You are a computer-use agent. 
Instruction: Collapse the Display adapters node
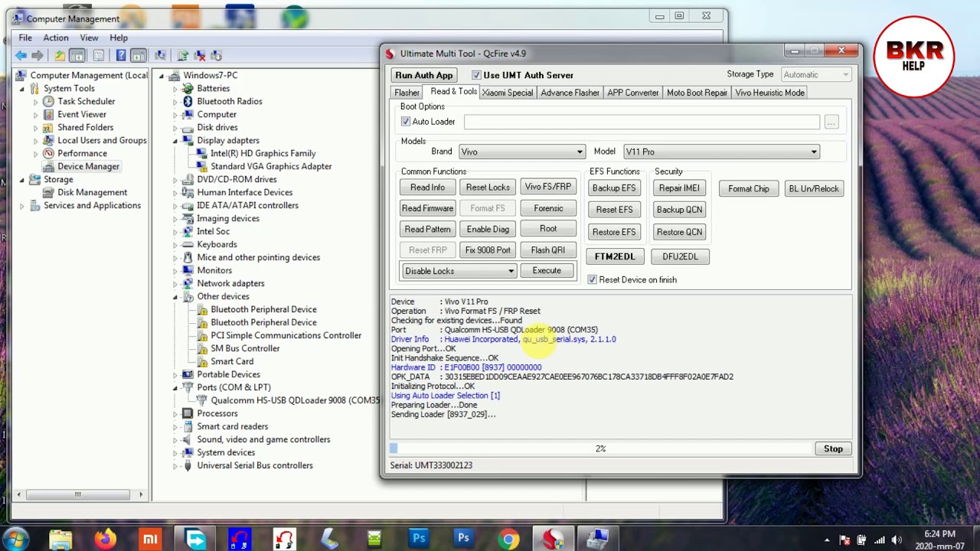point(175,141)
